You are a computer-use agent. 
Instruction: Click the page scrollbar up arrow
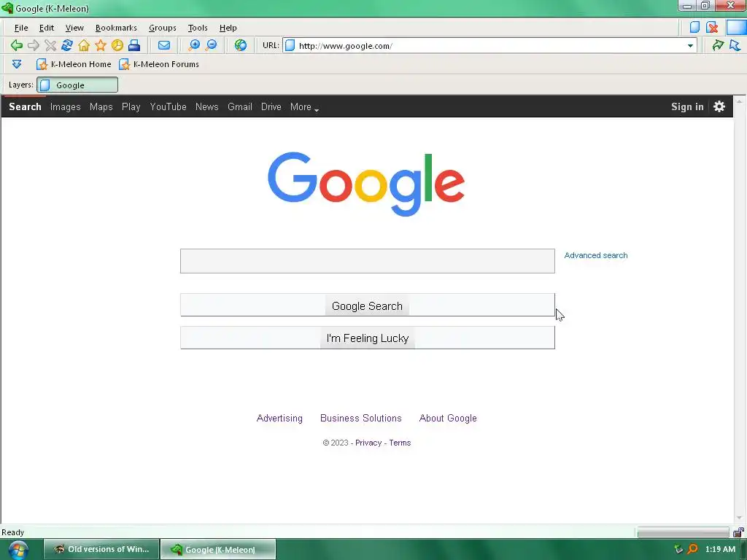pyautogui.click(x=740, y=101)
